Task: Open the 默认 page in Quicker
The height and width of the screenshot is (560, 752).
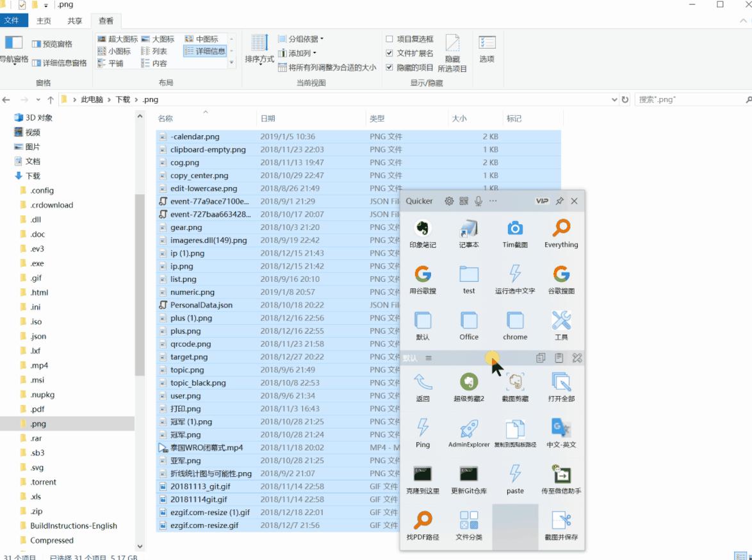Action: [x=423, y=325]
